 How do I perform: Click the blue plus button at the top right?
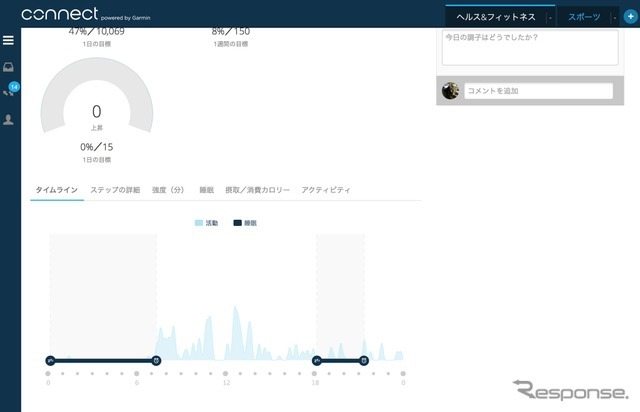(630, 16)
